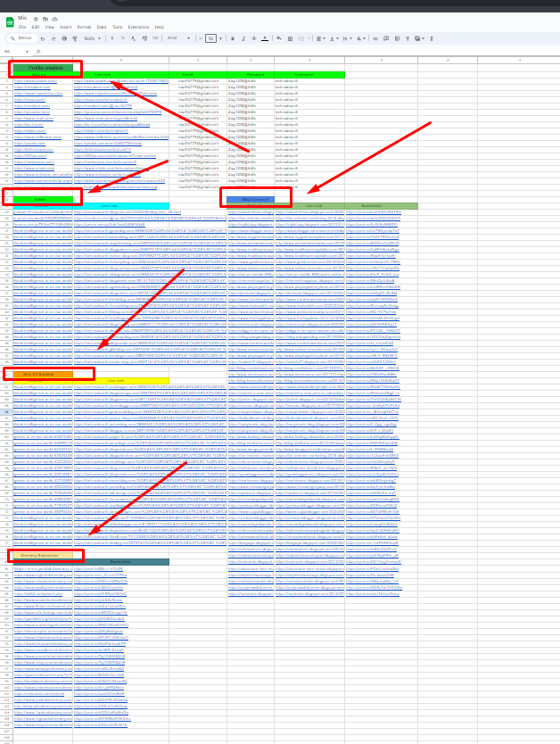Open the number format 123 menu
The height and width of the screenshot is (744, 560).
[155, 38]
